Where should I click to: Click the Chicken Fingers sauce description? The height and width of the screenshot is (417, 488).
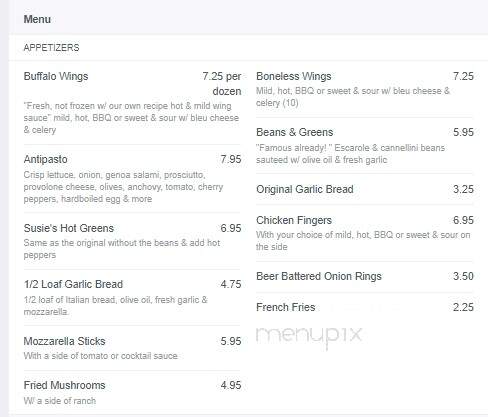pos(363,241)
